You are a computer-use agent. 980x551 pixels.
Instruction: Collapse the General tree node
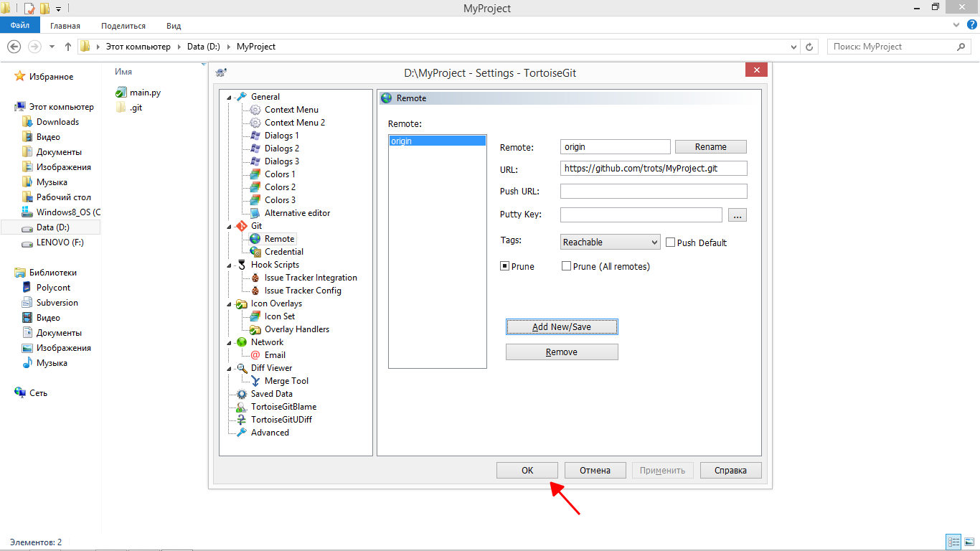point(230,98)
